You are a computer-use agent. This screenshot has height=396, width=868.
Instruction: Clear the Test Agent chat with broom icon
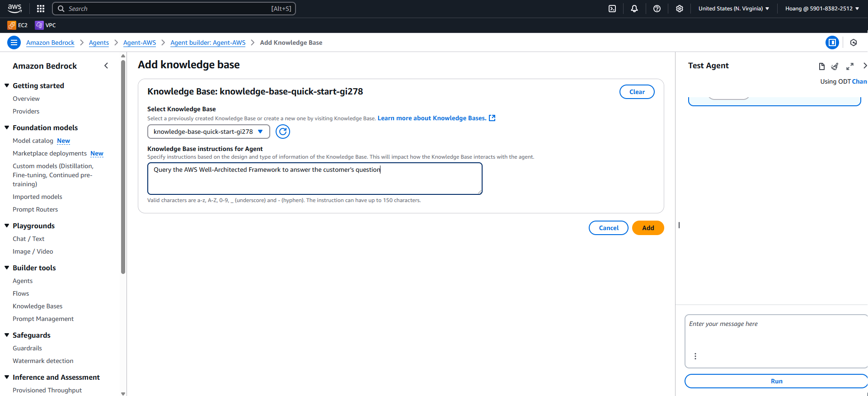pos(835,66)
